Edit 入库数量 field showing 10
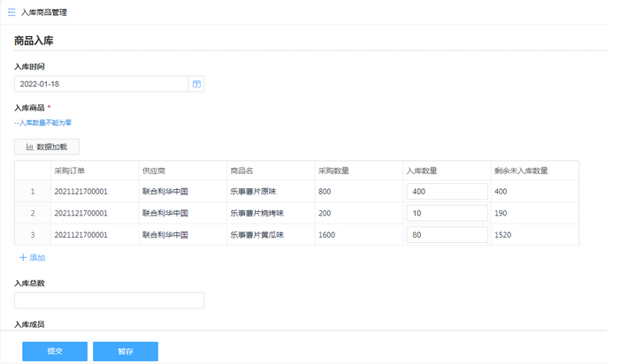The width and height of the screenshot is (620, 364). pos(447,213)
